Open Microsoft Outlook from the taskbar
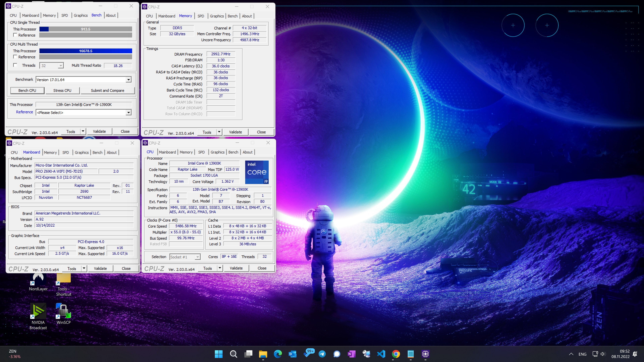The height and width of the screenshot is (362, 644). pos(292,354)
